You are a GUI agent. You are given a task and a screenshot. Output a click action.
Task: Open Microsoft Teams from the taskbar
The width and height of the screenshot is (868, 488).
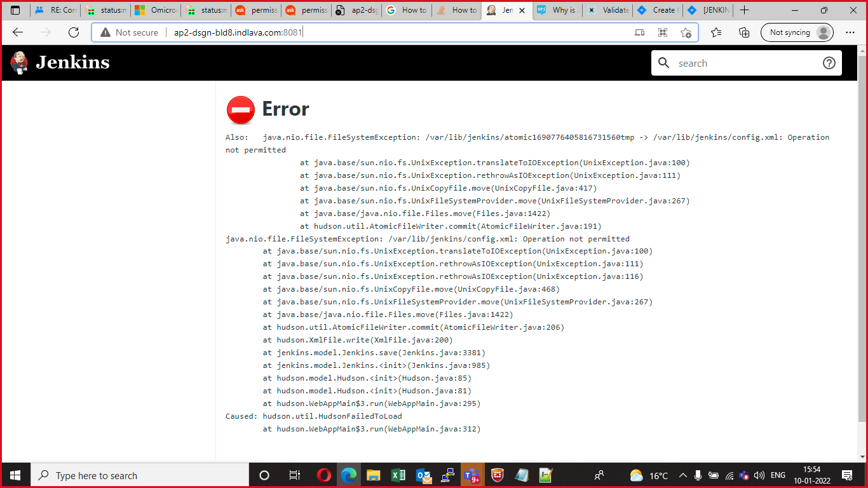[x=472, y=475]
